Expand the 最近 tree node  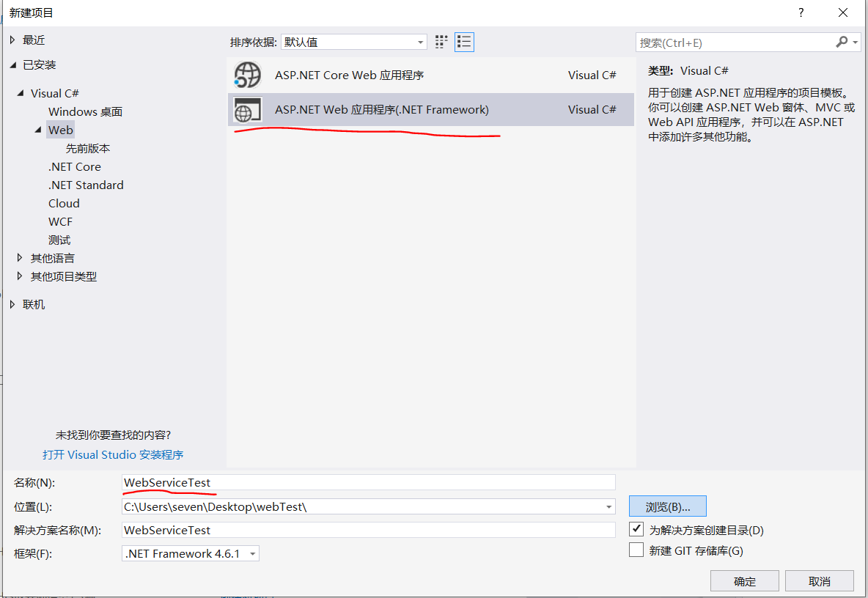point(12,40)
